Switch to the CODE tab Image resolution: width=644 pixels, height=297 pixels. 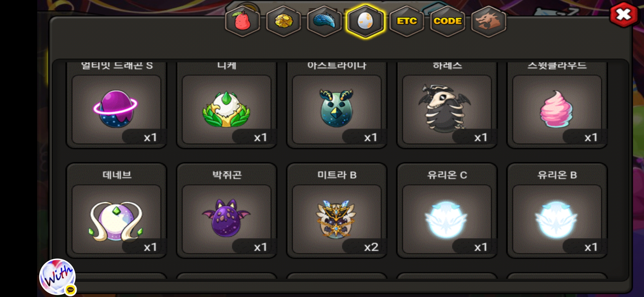point(447,21)
